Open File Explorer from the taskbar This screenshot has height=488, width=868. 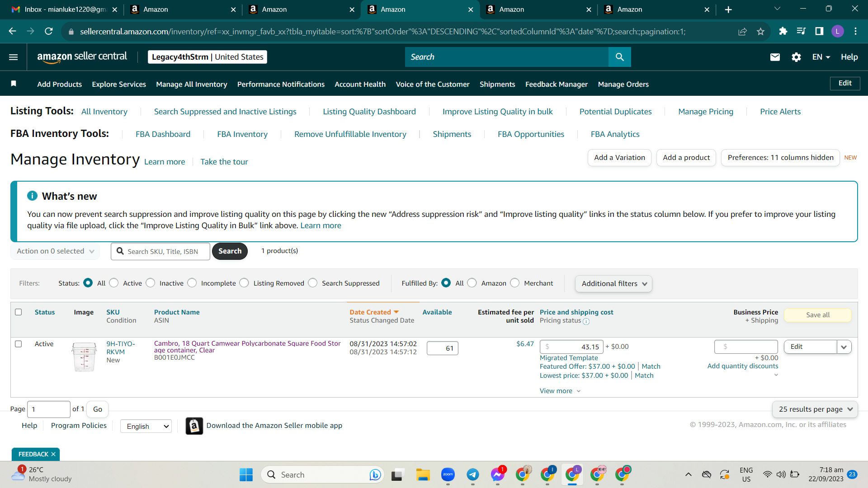point(423,475)
